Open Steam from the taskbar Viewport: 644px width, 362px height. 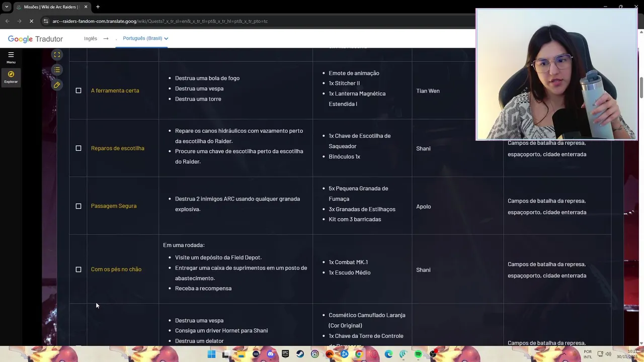300,354
